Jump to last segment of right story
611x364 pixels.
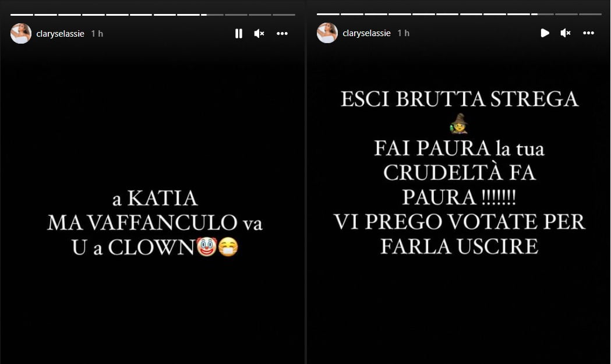click(590, 15)
